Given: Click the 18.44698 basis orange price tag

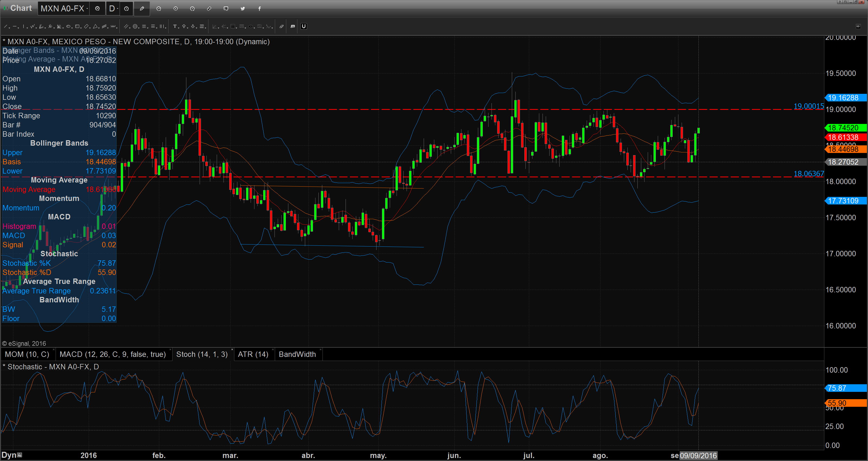Looking at the screenshot, I should tap(846, 149).
